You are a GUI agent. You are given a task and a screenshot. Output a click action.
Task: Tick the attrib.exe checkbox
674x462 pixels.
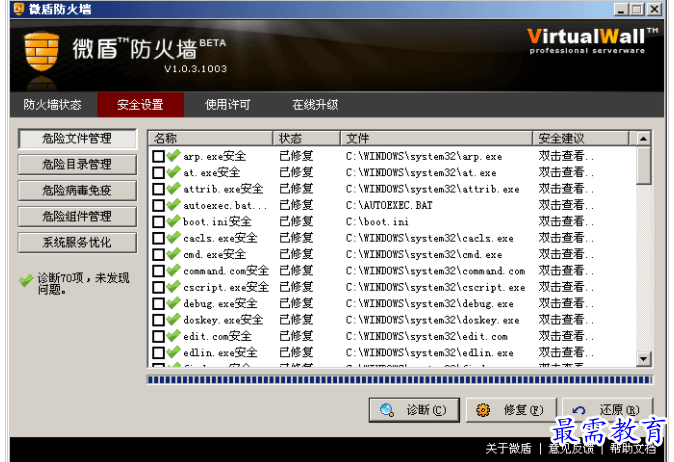point(158,189)
